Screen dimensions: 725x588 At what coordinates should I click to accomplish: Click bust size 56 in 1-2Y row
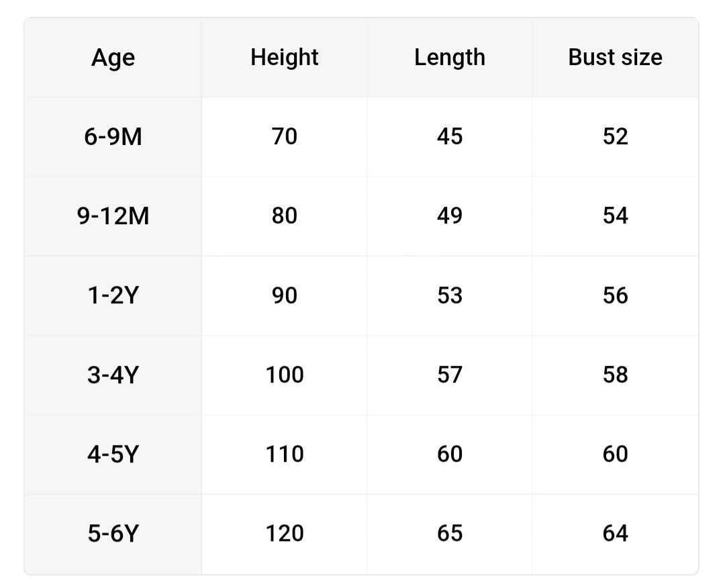[615, 295]
